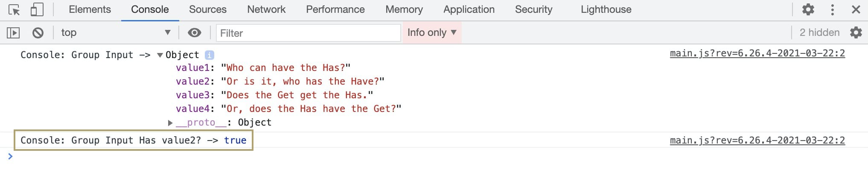Open the main.js link for Has value2 log
The height and width of the screenshot is (176, 868).
757,141
